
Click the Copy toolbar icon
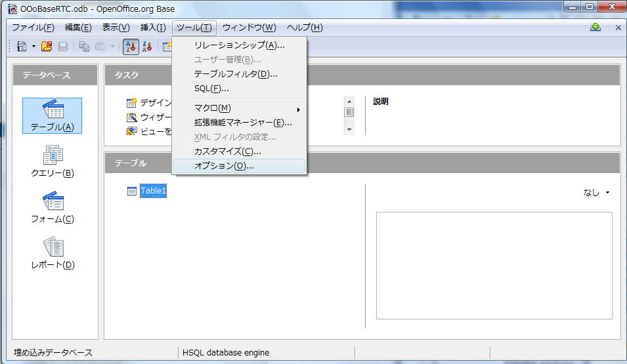tap(84, 47)
